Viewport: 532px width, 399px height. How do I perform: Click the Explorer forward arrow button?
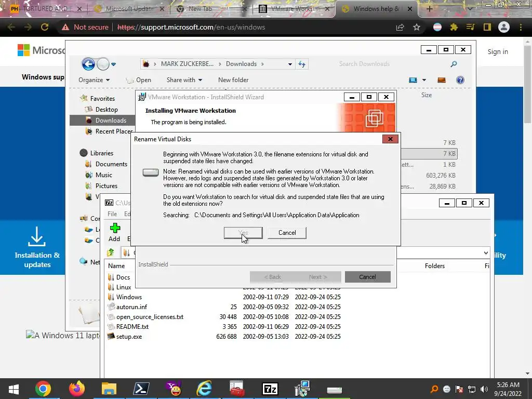click(103, 64)
